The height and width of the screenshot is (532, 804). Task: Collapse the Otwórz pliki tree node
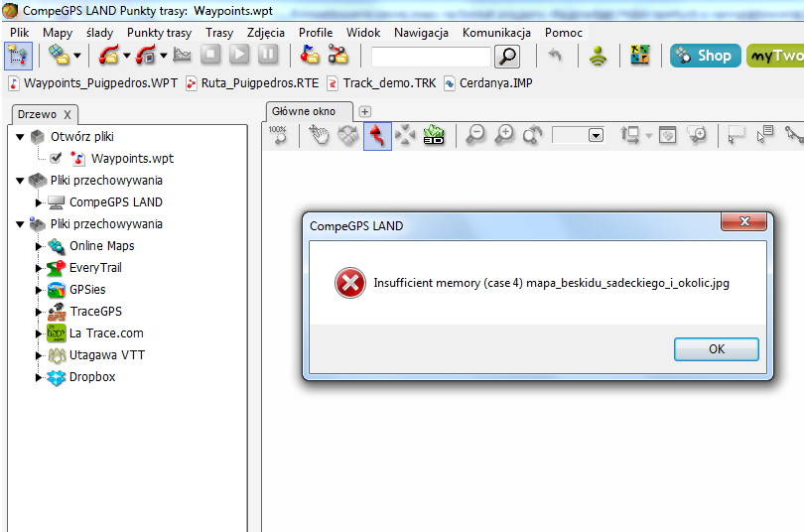[x=20, y=137]
